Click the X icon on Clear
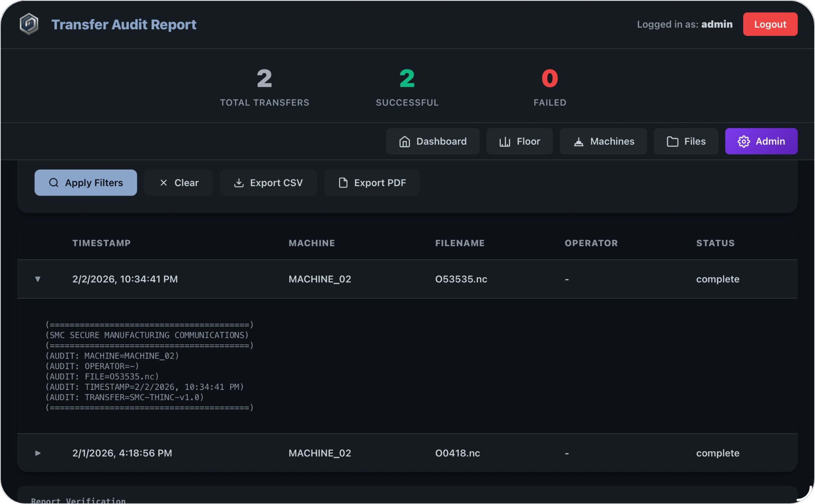The width and height of the screenshot is (815, 504). pyautogui.click(x=163, y=183)
